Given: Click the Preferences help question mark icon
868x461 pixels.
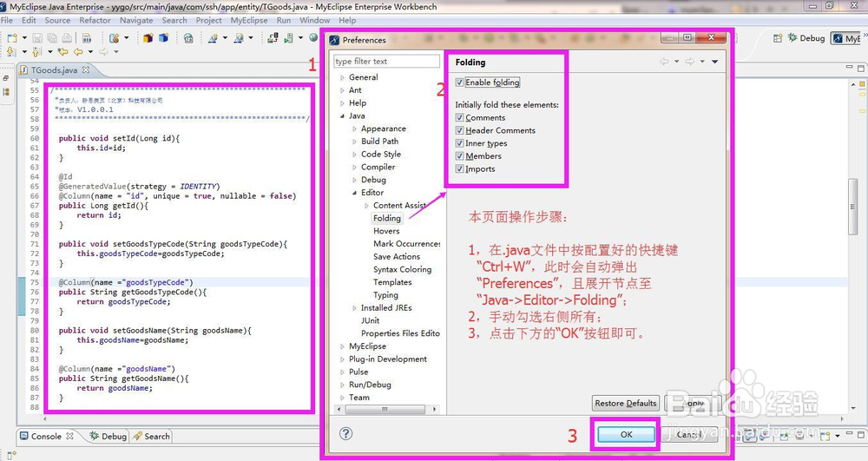Looking at the screenshot, I should click(346, 433).
